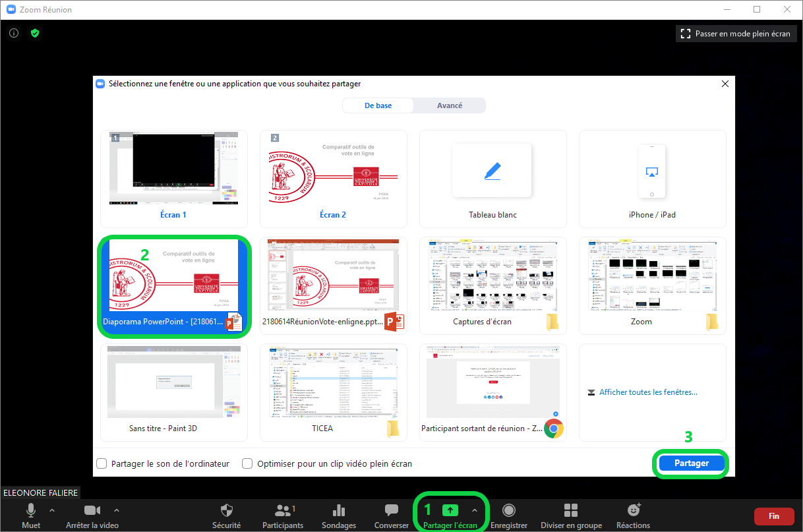803x532 pixels.
Task: Select the Captures d'écran window thumbnail
Action: (x=492, y=285)
